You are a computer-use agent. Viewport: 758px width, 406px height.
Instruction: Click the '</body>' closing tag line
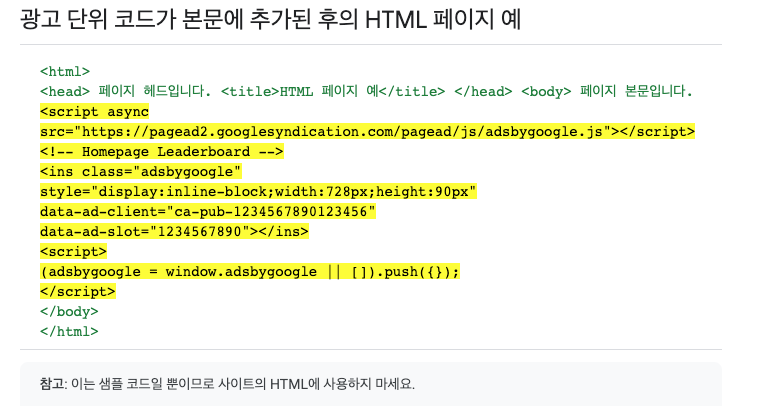69,312
